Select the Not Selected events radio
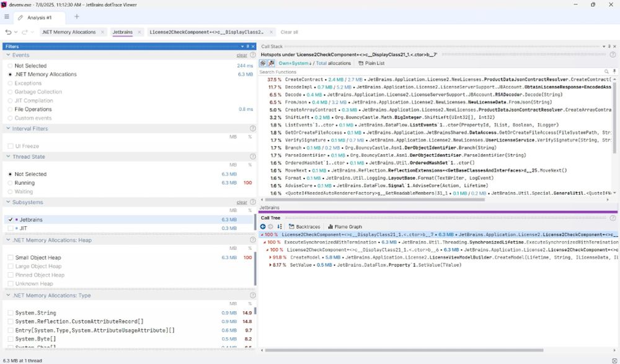620x364 pixels. coord(11,66)
